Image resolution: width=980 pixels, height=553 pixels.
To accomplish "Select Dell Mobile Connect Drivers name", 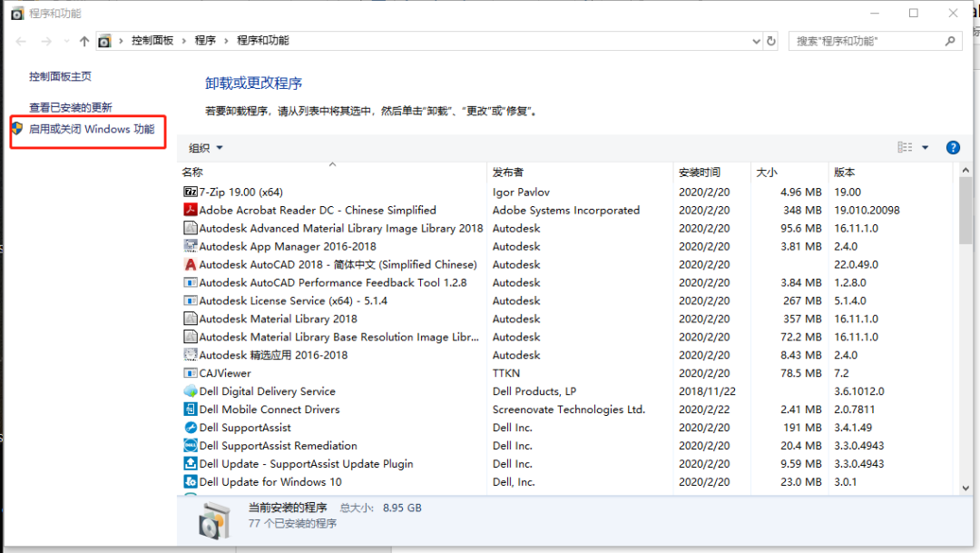I will click(x=269, y=410).
